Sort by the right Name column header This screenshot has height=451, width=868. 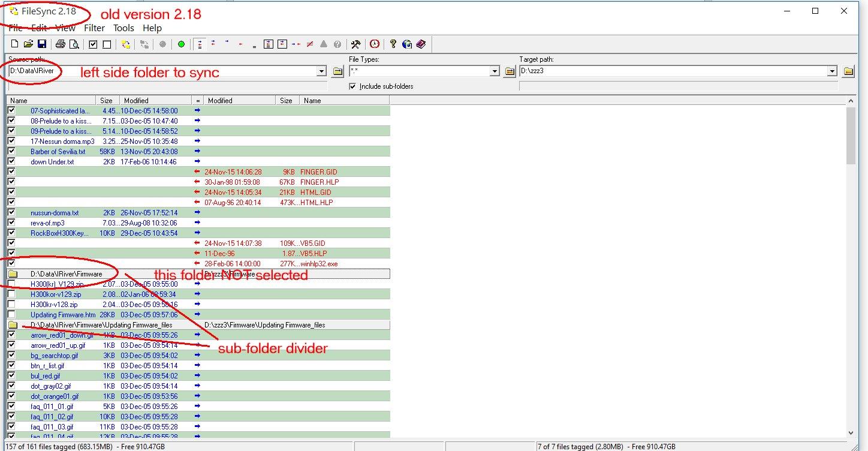[x=345, y=100]
